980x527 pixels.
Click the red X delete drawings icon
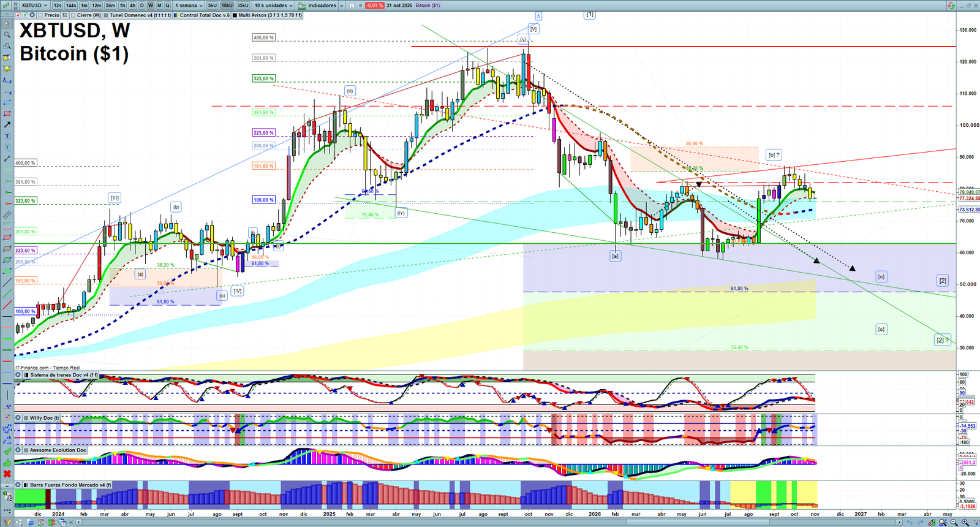(7, 474)
